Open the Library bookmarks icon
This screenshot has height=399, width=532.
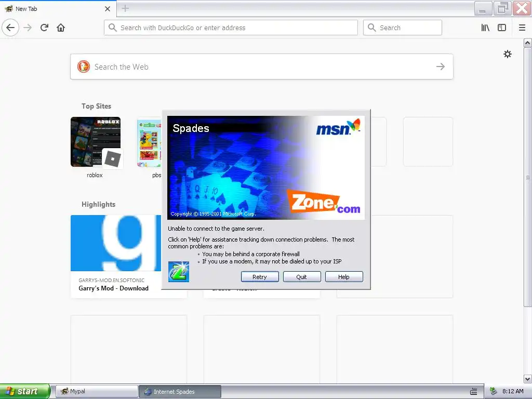(x=485, y=28)
